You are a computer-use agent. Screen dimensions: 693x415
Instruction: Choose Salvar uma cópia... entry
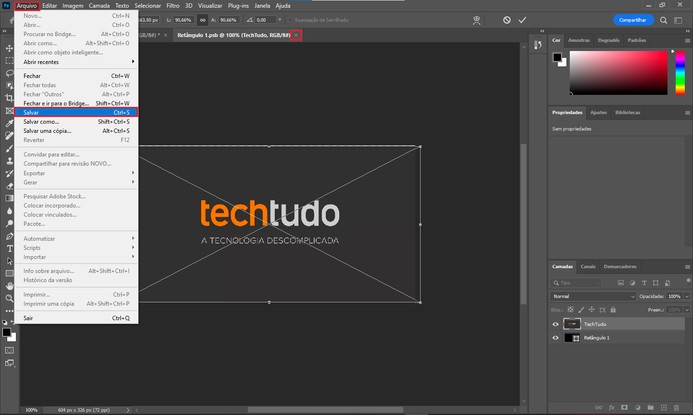tap(76, 131)
